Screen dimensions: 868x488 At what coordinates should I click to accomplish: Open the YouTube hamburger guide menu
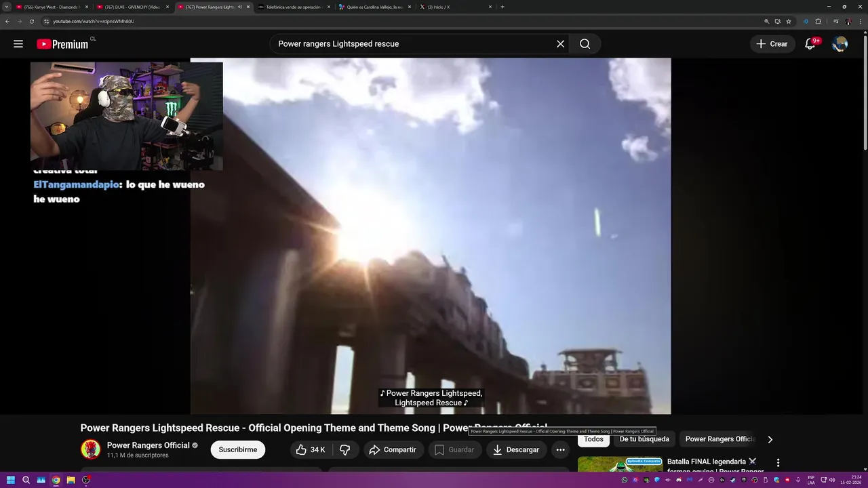coord(18,44)
